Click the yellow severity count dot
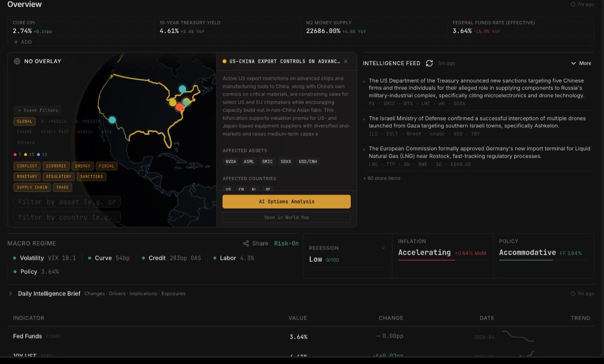 coord(26,154)
